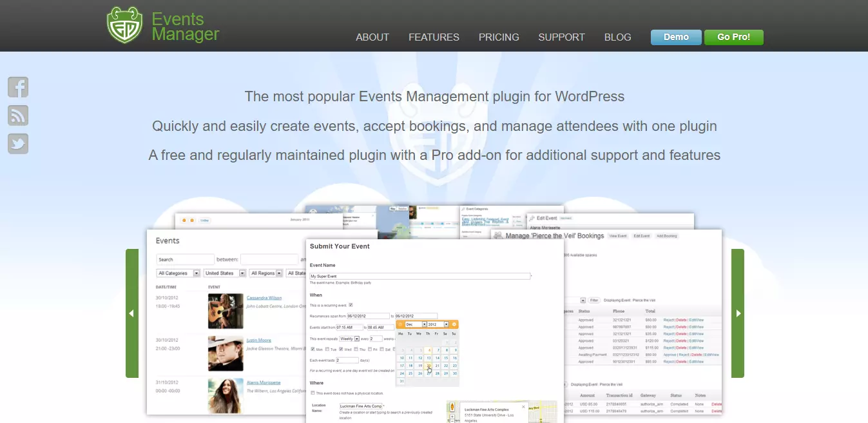
Task: Click next month arrow in datepicker
Action: 454,324
